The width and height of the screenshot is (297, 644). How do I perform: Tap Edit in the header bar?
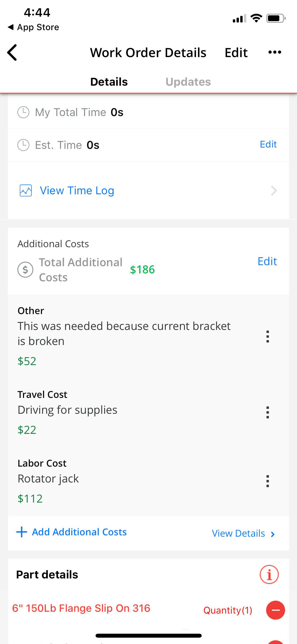pos(236,53)
